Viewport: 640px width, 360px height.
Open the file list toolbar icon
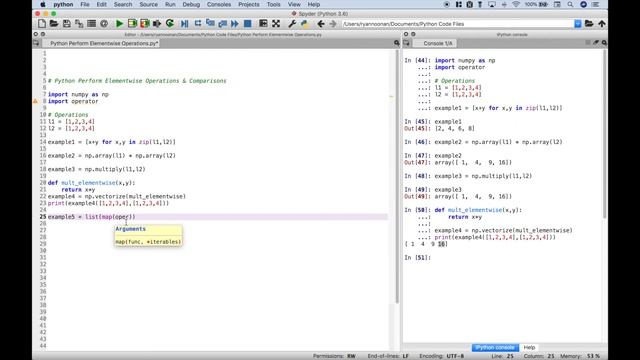pyautogui.click(x=91, y=24)
